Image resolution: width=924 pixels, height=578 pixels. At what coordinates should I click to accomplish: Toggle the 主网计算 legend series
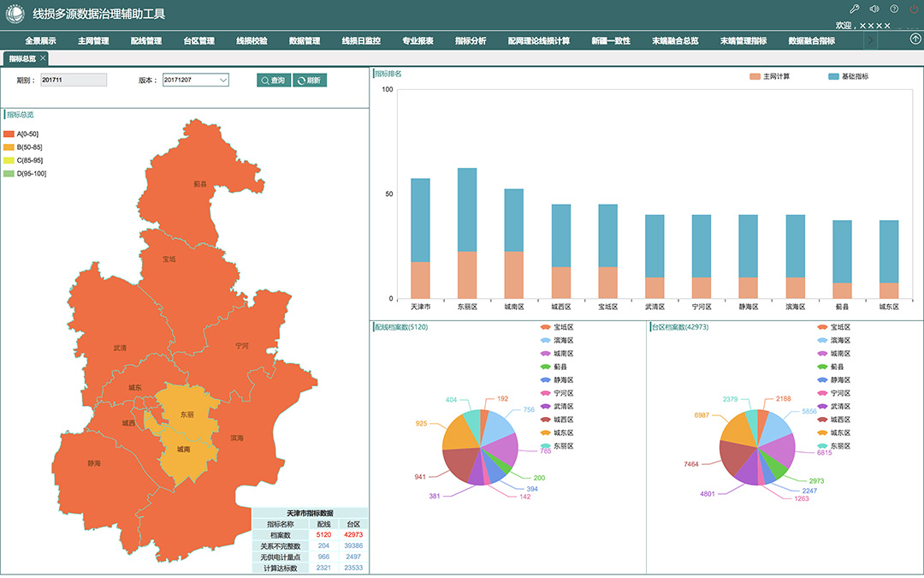pos(769,76)
